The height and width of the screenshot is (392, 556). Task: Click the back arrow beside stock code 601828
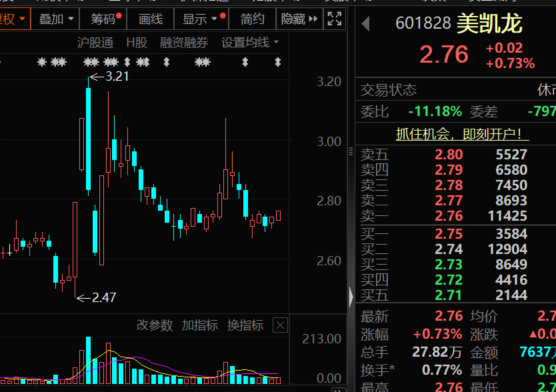coord(365,22)
